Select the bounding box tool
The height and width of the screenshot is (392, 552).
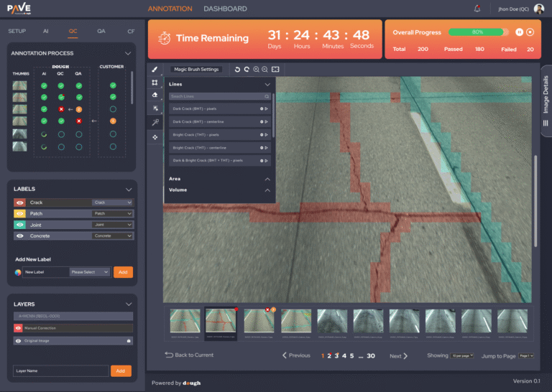pyautogui.click(x=155, y=83)
